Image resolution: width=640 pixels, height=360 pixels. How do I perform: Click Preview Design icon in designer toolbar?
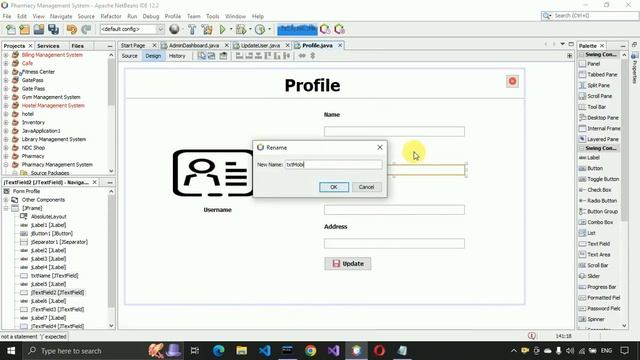[x=223, y=56]
